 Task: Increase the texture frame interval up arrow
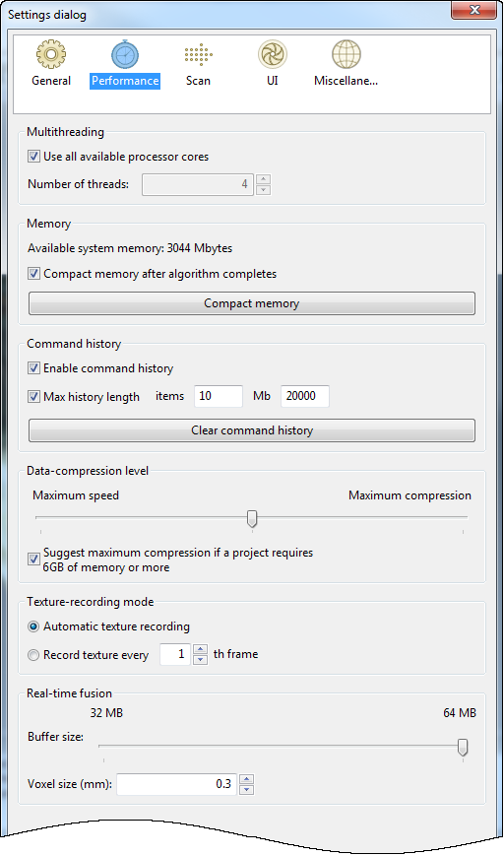(x=200, y=649)
